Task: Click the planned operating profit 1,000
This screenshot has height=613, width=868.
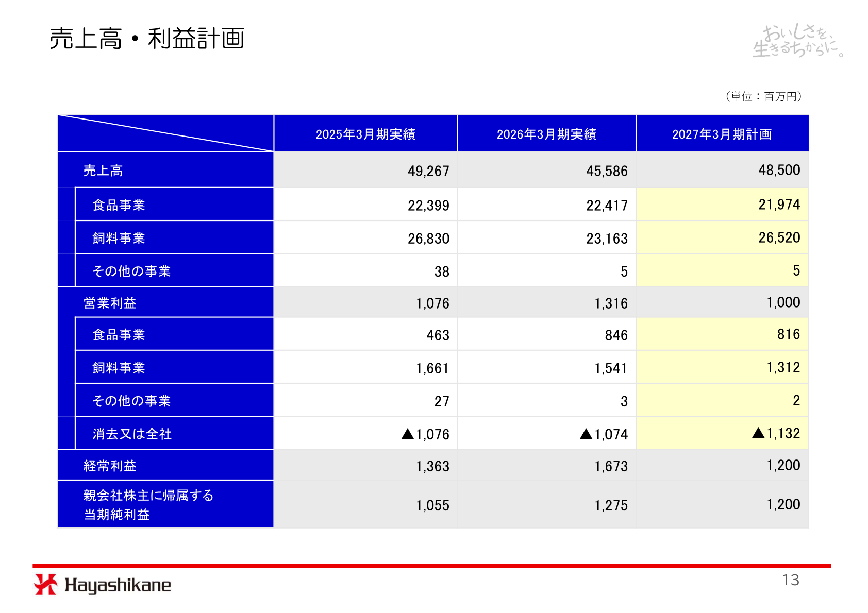Action: point(783,302)
